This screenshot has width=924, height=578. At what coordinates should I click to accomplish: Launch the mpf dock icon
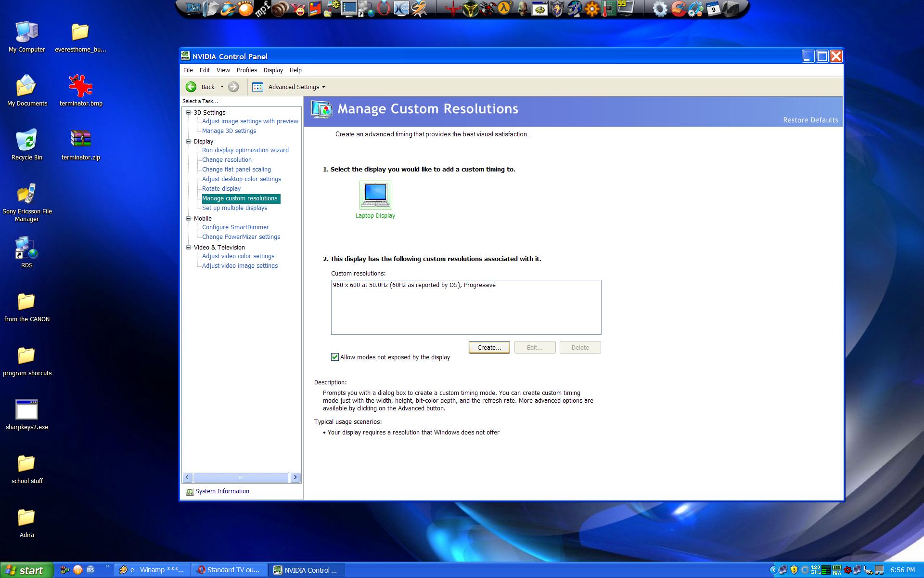262,9
